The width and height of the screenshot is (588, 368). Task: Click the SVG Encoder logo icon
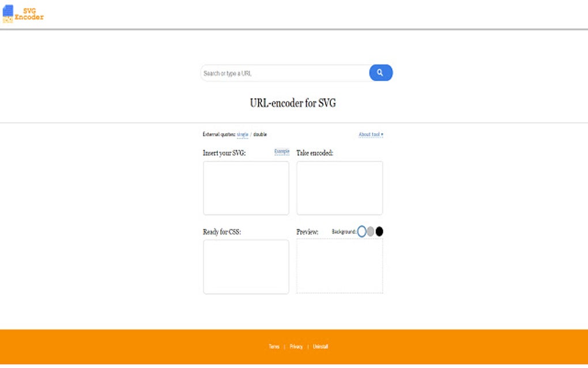pyautogui.click(x=8, y=12)
